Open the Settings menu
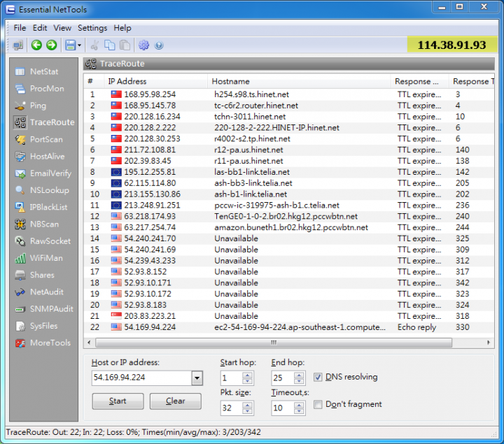The height and width of the screenshot is (444, 504). [92, 28]
